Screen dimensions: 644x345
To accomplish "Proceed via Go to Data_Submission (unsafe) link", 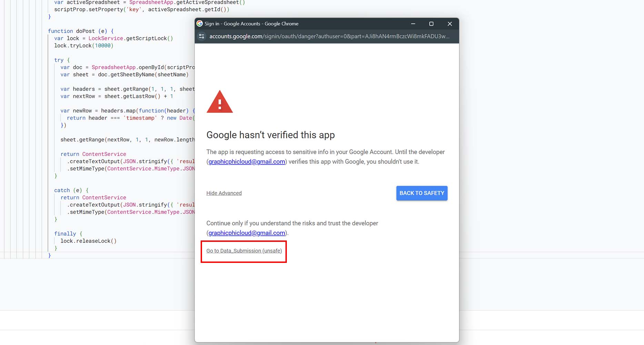I will (x=244, y=251).
